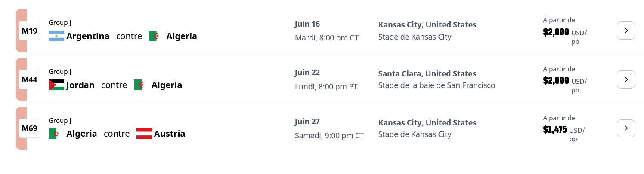
Task: Click Santa Clara, United States venue
Action: click(427, 74)
